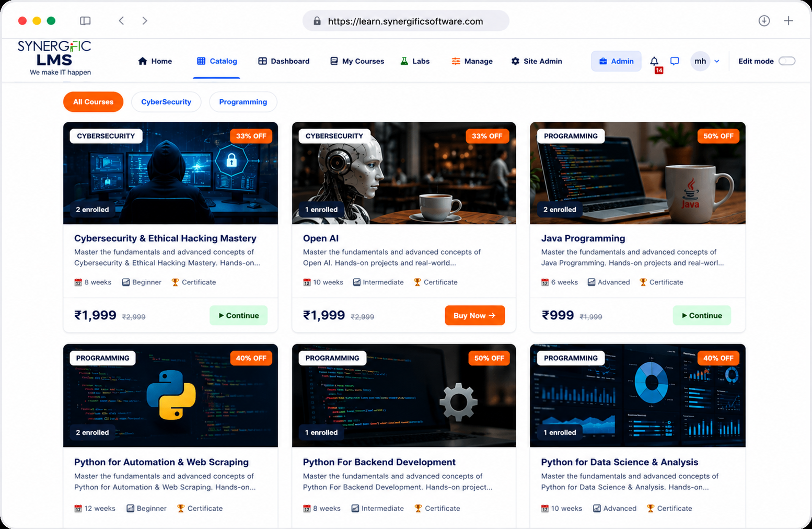Open Python for Data Science & Analysis title
The image size is (812, 529).
point(620,462)
